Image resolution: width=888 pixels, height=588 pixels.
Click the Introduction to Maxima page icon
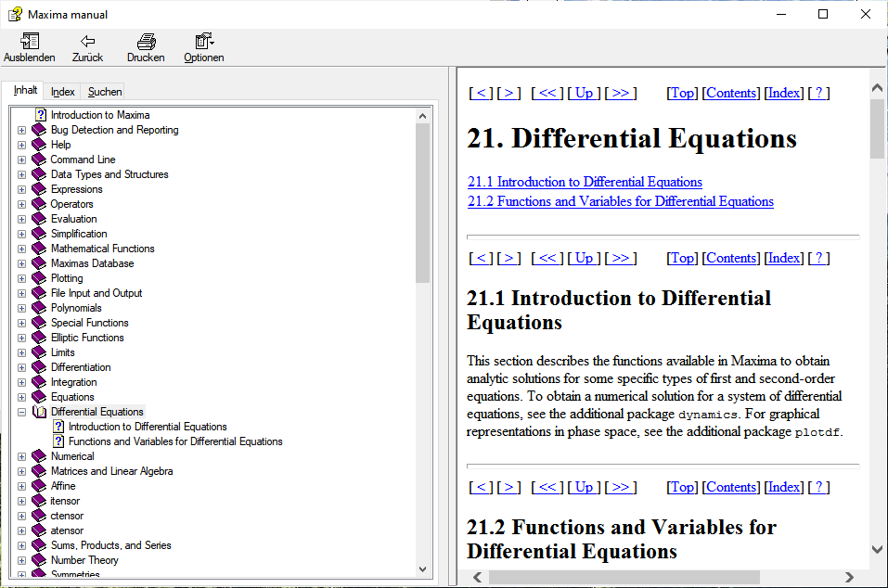(41, 115)
